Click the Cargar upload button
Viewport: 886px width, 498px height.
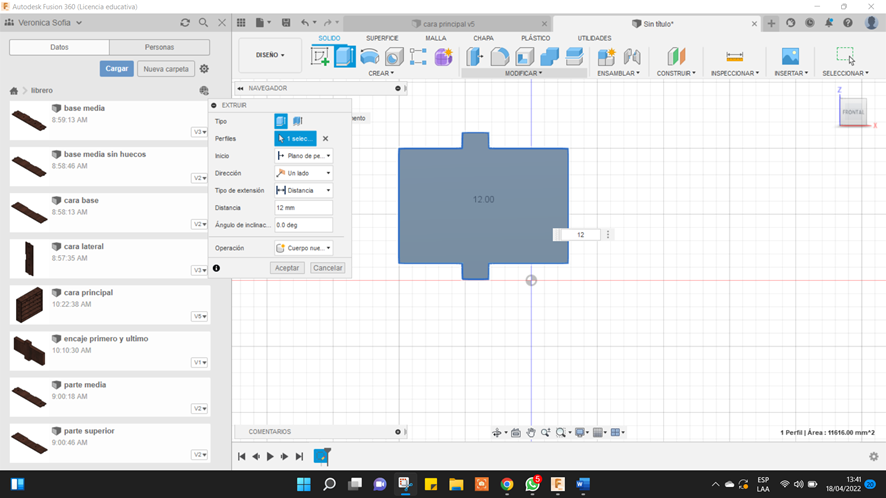(117, 69)
